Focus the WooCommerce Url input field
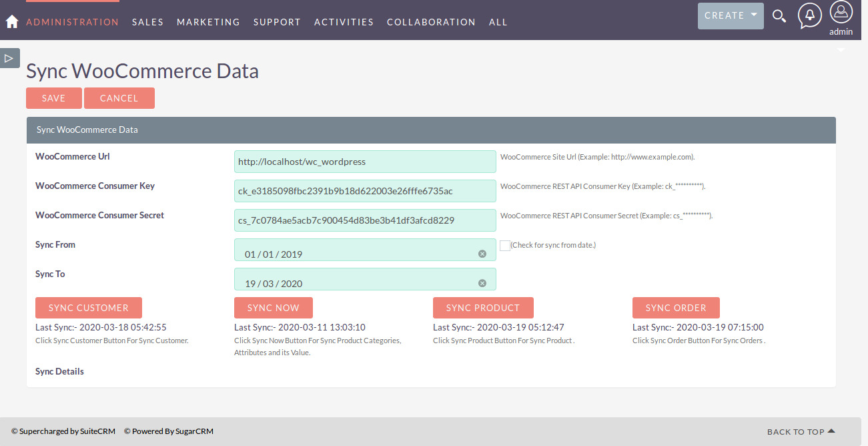Viewport: 868px width, 446px height. (365, 162)
